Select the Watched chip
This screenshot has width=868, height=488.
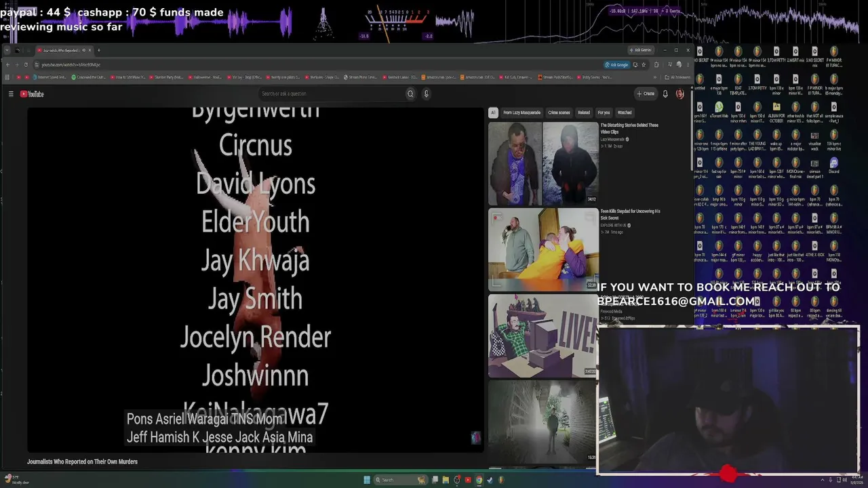pos(625,113)
